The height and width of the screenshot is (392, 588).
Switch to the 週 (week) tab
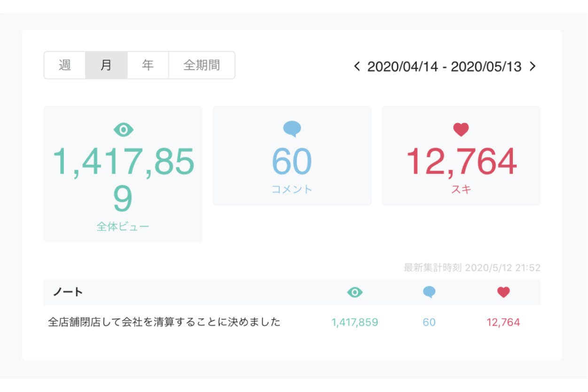pos(65,65)
